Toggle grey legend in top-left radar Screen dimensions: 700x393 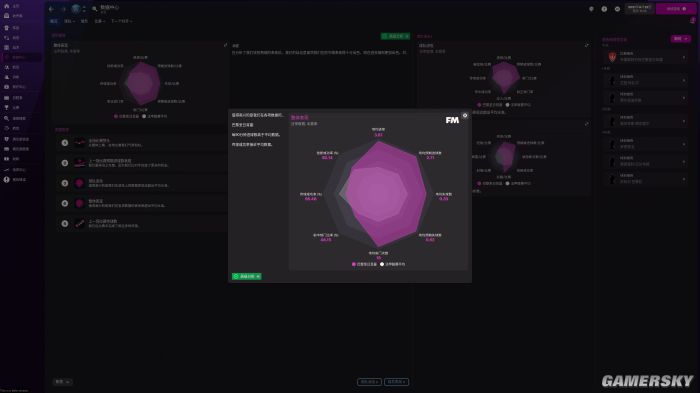coord(154,116)
